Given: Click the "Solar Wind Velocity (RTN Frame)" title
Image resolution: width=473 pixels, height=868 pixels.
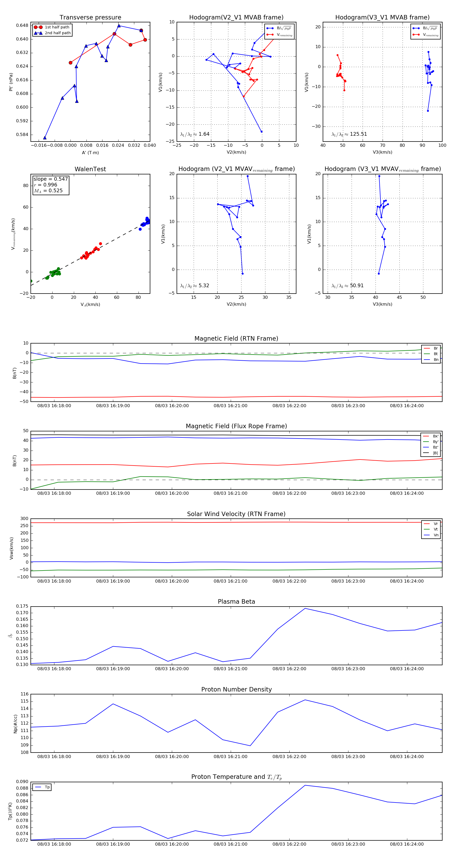Looking at the screenshot, I should (x=236, y=514).
